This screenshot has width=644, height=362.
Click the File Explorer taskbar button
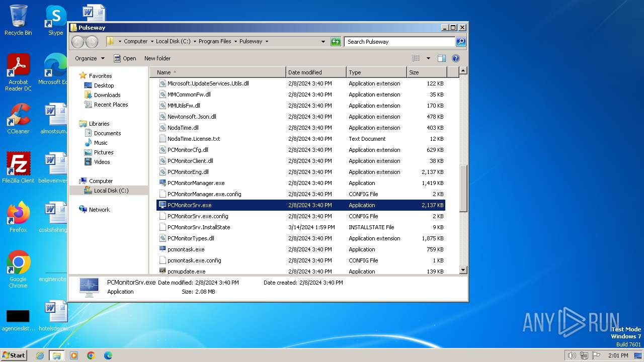click(x=56, y=355)
